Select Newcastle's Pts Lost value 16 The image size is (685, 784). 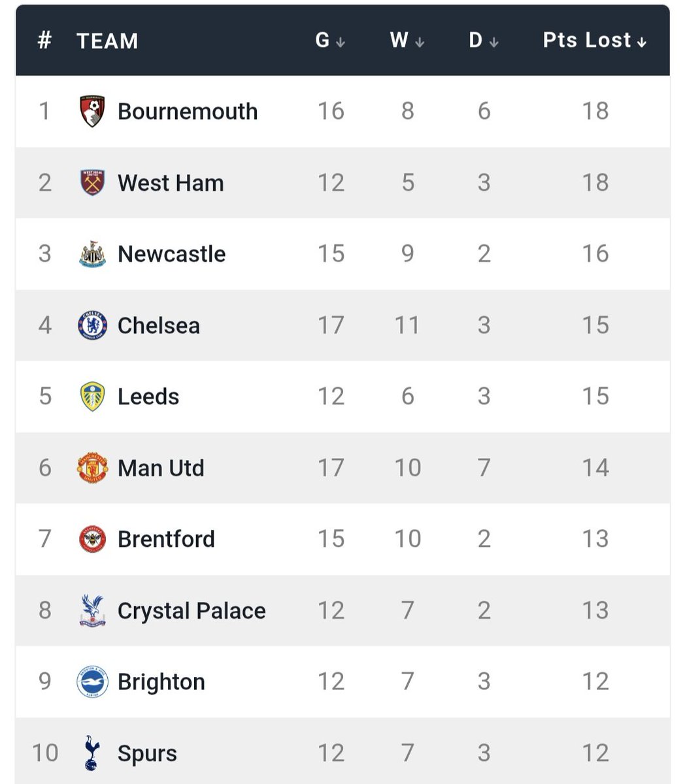(x=595, y=253)
